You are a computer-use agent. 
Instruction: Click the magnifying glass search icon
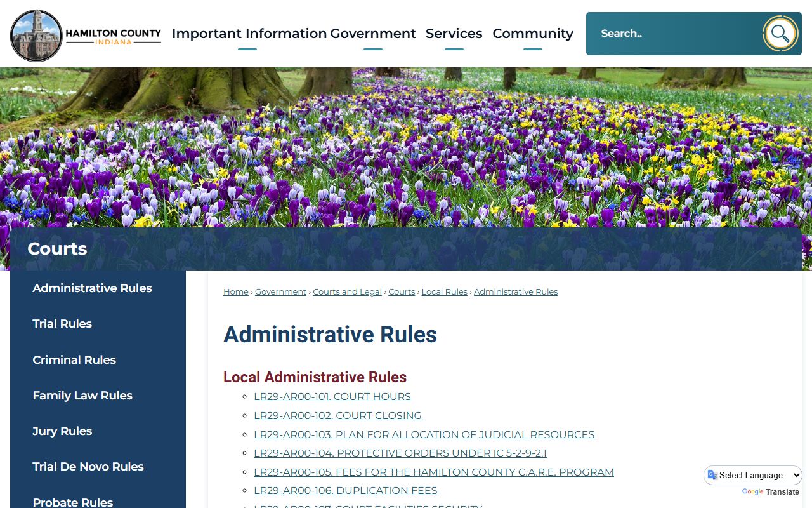click(x=780, y=34)
